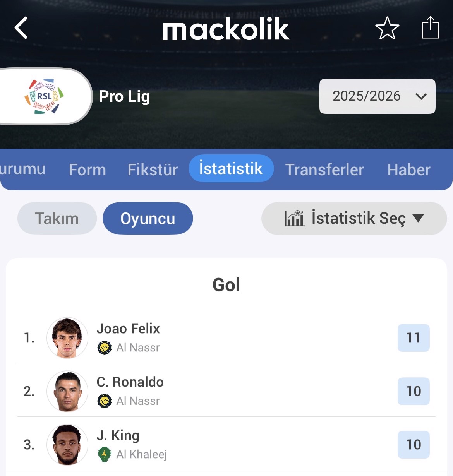Open the 2025/2026 season dropdown
This screenshot has width=453, height=476.
tap(377, 96)
